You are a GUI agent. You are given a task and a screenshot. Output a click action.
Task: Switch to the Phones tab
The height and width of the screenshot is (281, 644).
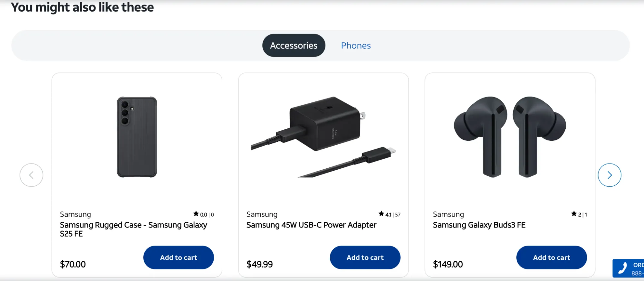[356, 45]
